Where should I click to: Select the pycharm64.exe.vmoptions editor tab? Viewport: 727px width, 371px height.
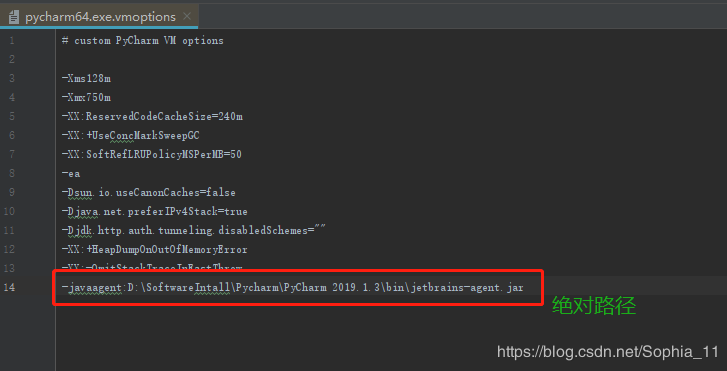point(99,17)
